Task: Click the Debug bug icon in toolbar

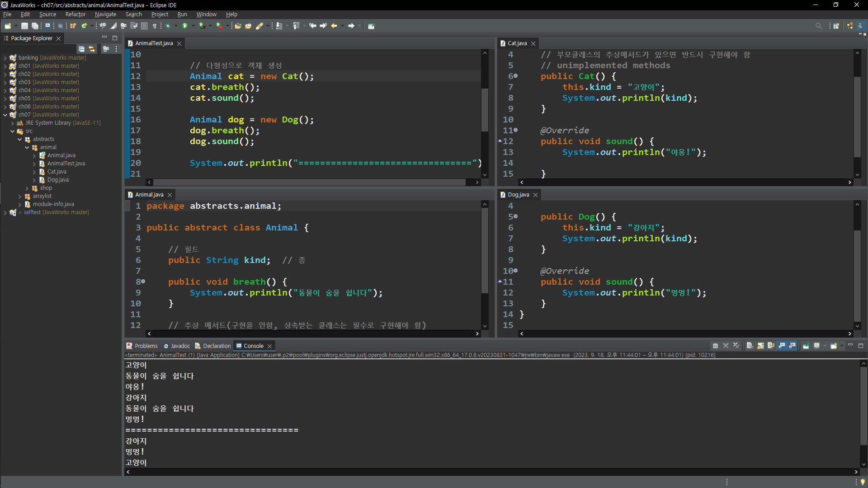Action: point(168,26)
